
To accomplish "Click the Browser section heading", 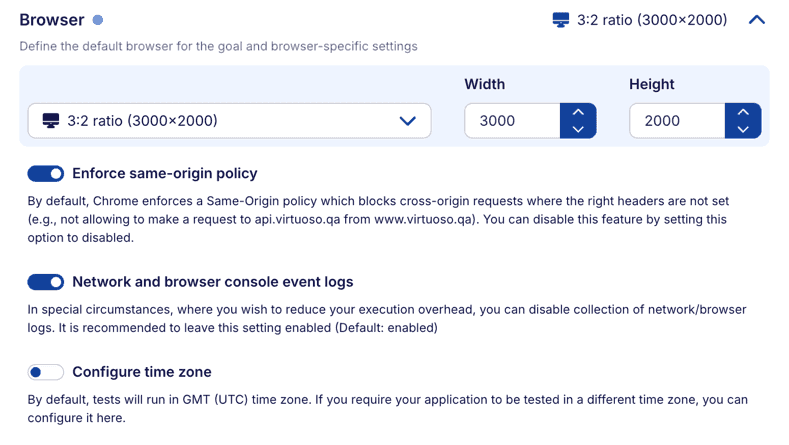I will (x=52, y=20).
